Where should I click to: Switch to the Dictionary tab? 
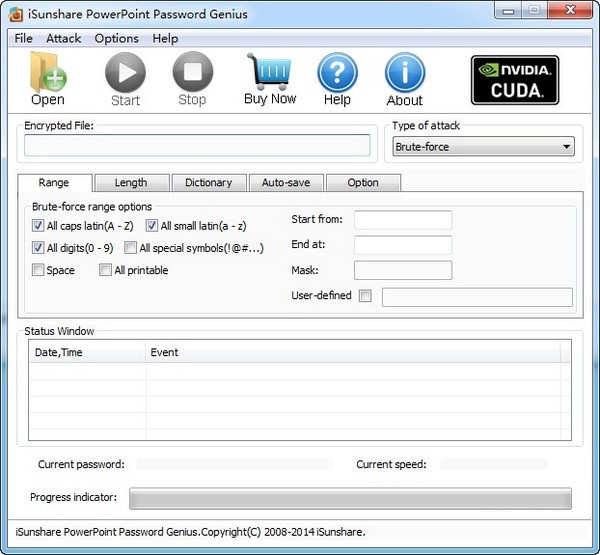pos(209,183)
